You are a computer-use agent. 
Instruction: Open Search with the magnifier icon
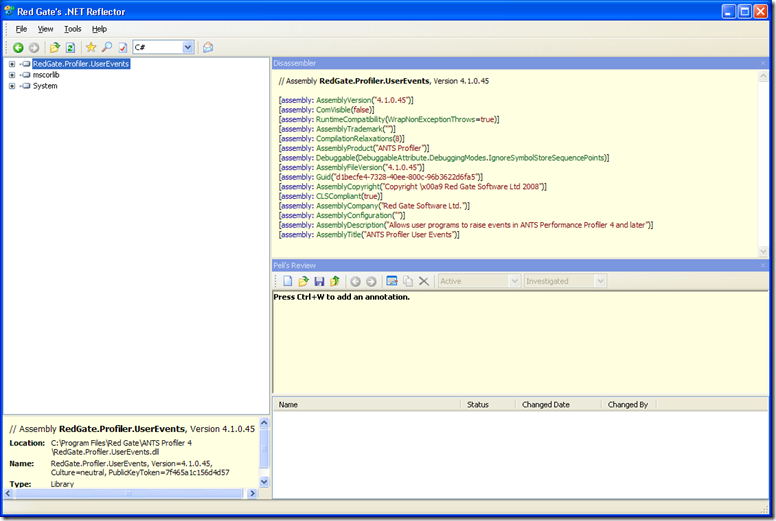107,47
